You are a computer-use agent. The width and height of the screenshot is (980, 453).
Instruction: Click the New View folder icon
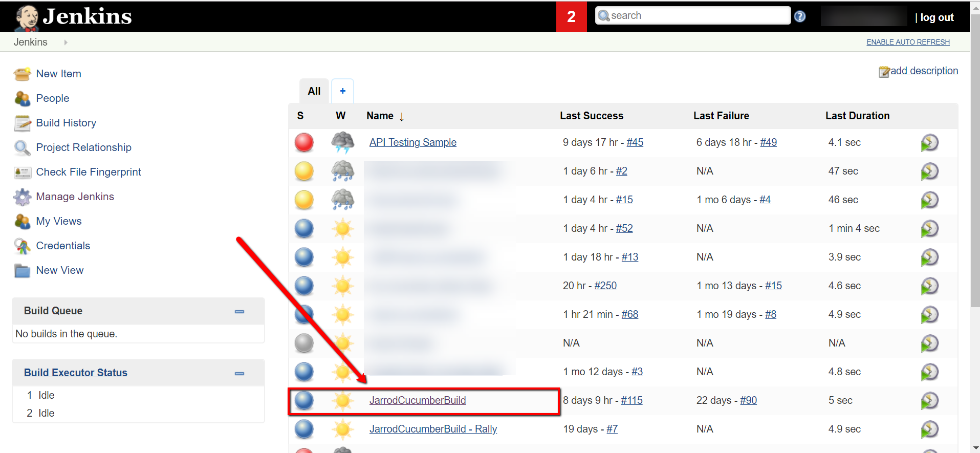pos(23,271)
